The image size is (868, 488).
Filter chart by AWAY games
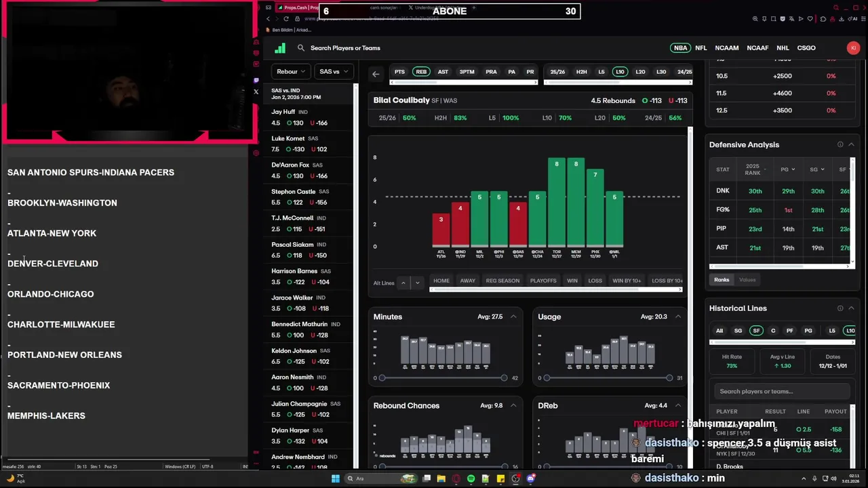point(468,281)
